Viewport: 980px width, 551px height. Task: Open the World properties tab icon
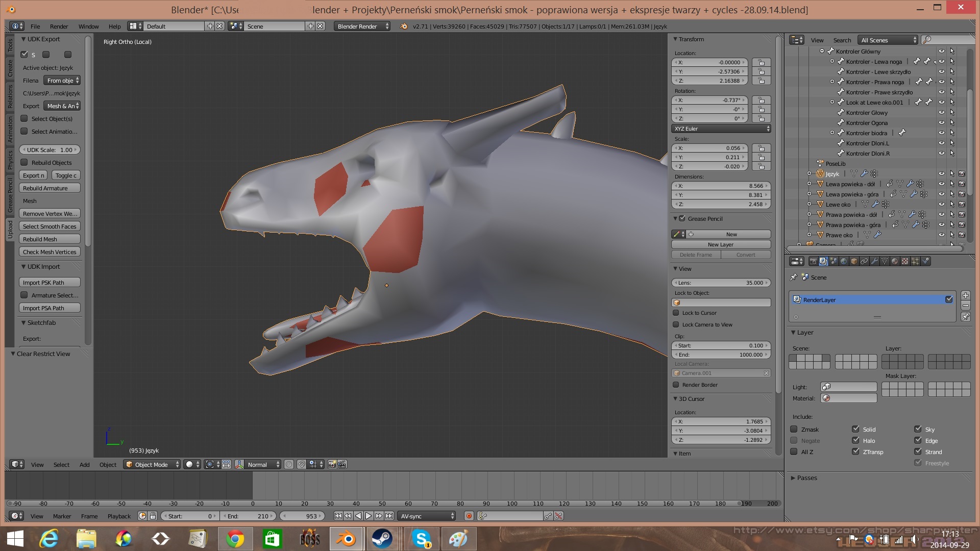(844, 261)
